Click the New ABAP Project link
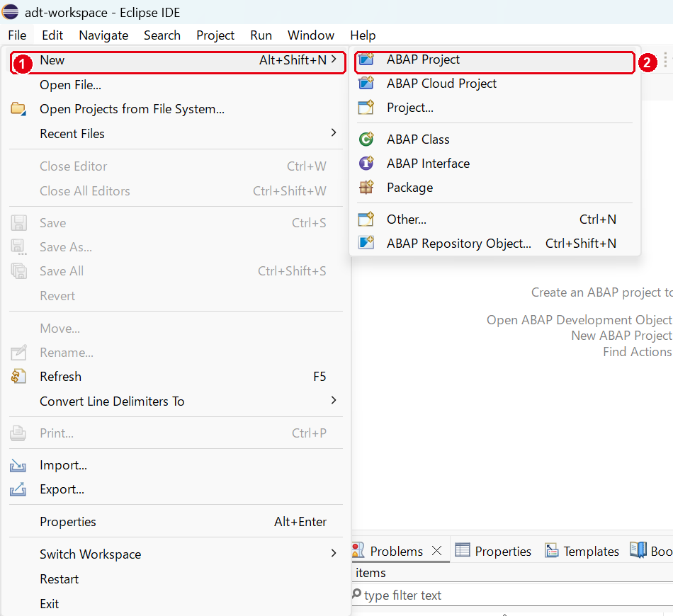 [621, 336]
